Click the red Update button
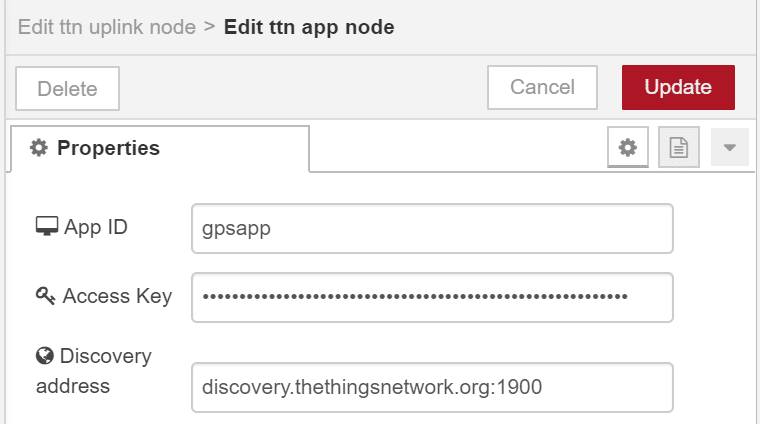 [x=678, y=87]
